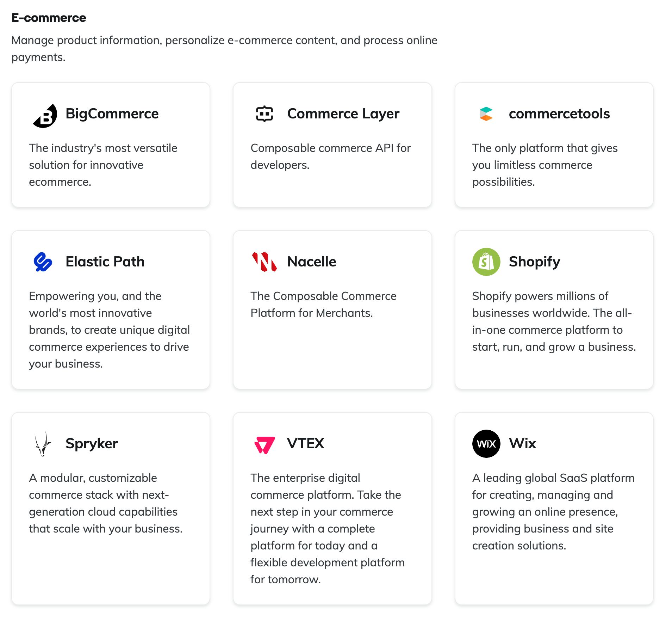Select the Commerce Layer card

point(332,145)
